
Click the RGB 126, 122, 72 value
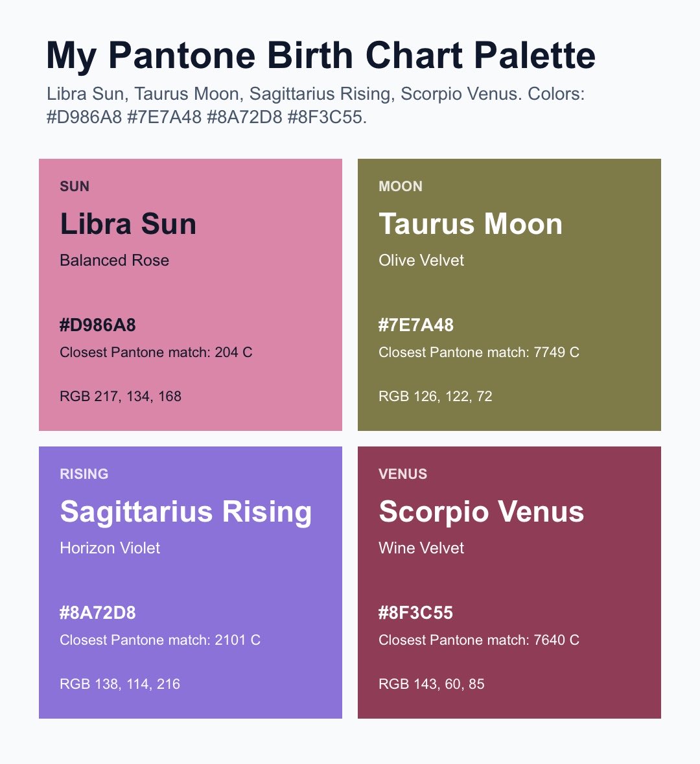click(x=436, y=396)
